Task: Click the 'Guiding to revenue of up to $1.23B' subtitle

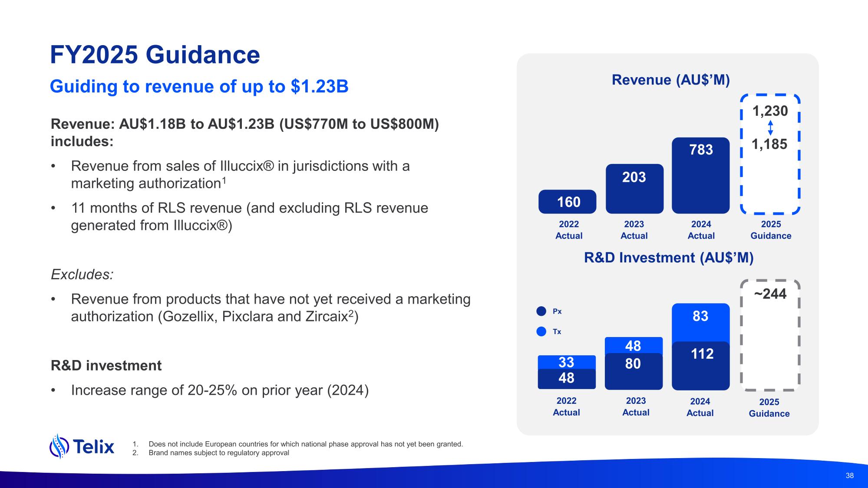Action: (x=199, y=86)
